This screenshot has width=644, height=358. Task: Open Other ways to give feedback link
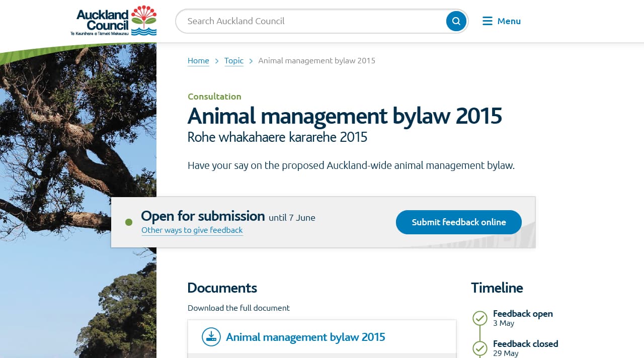[192, 230]
